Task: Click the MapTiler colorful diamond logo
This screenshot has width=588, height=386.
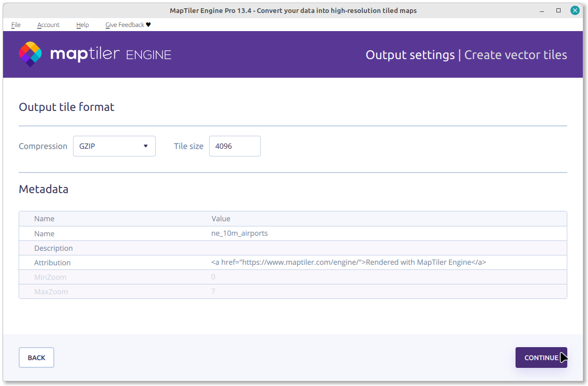Action: tap(30, 54)
